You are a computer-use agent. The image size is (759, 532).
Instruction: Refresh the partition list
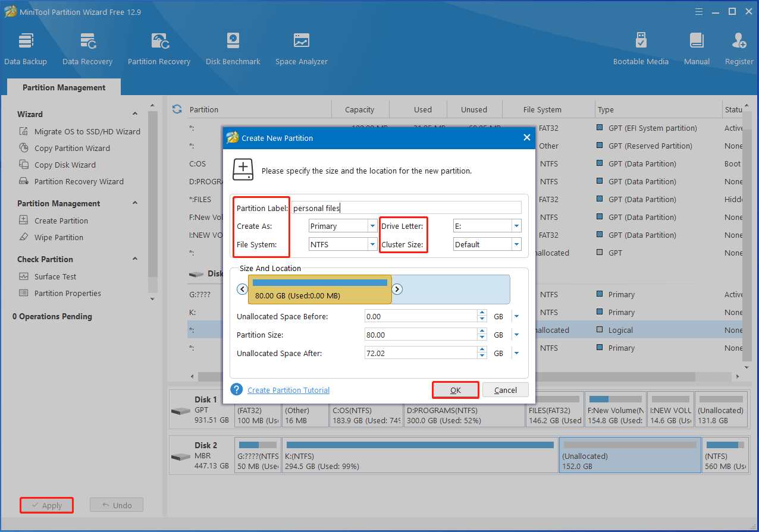(177, 109)
